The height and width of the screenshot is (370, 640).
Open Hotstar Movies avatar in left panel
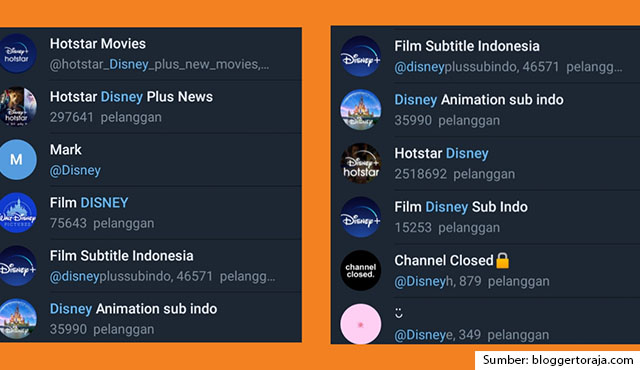tap(16, 53)
